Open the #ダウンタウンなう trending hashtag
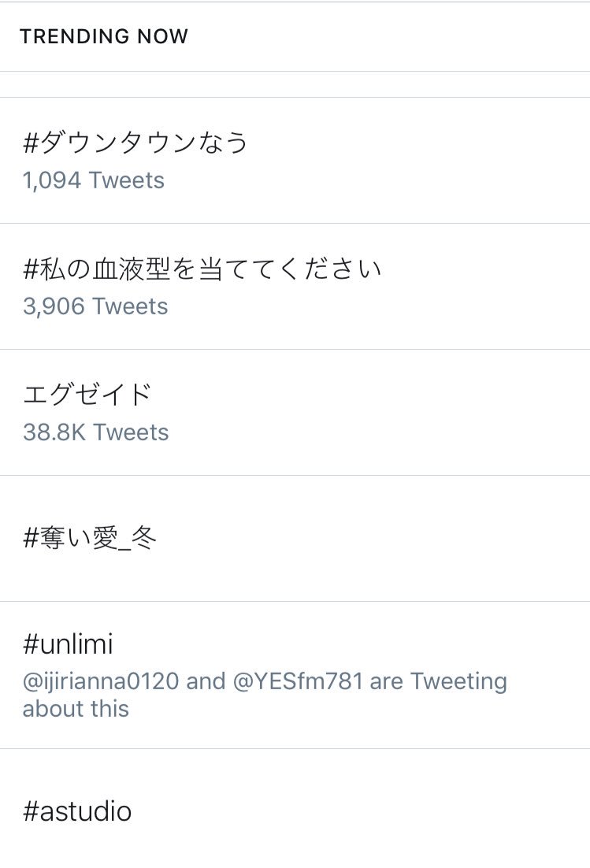 point(135,143)
